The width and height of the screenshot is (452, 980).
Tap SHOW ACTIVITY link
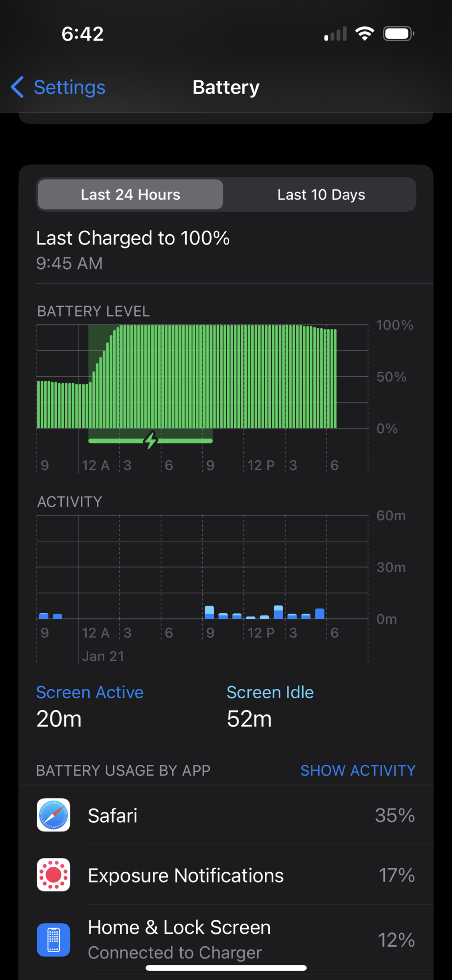[358, 770]
